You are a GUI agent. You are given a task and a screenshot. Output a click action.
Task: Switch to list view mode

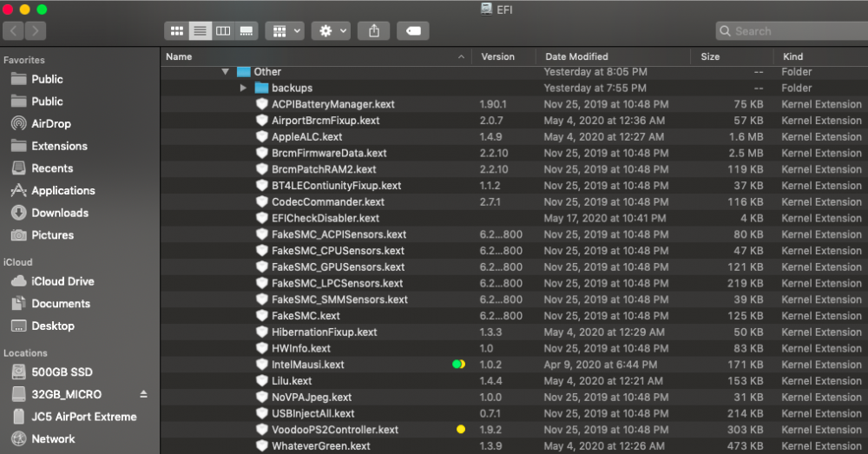(x=201, y=30)
